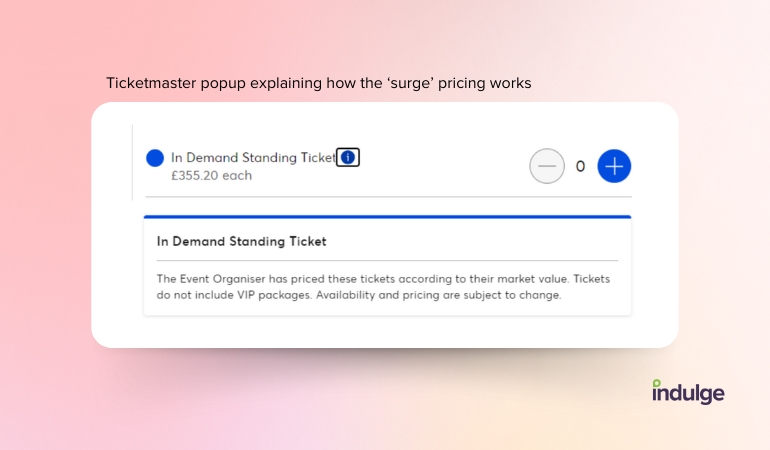Click the £355.20 each price text
The width and height of the screenshot is (770, 450).
211,175
